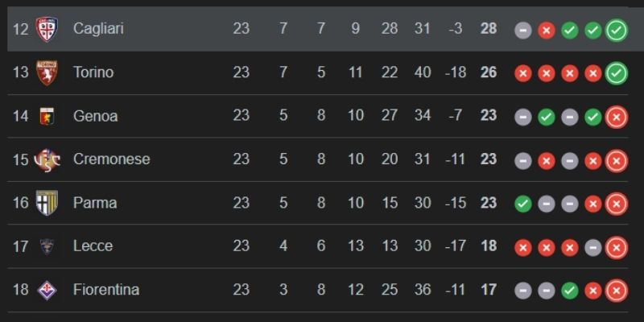
Task: Click the Torino club crest
Action: pos(47,72)
